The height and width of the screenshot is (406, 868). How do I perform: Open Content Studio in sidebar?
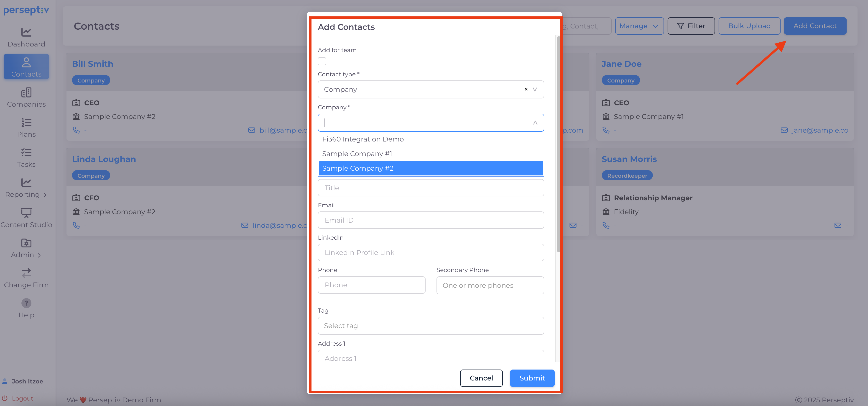pos(26,213)
